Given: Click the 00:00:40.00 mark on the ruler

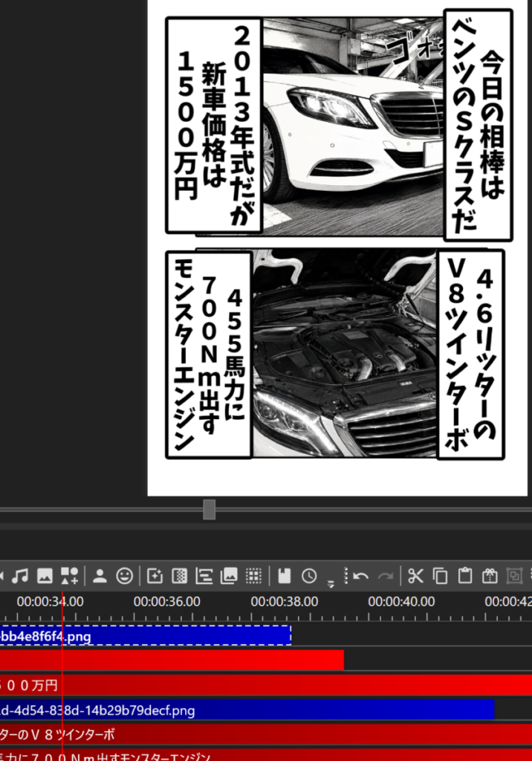Looking at the screenshot, I should pos(401,602).
